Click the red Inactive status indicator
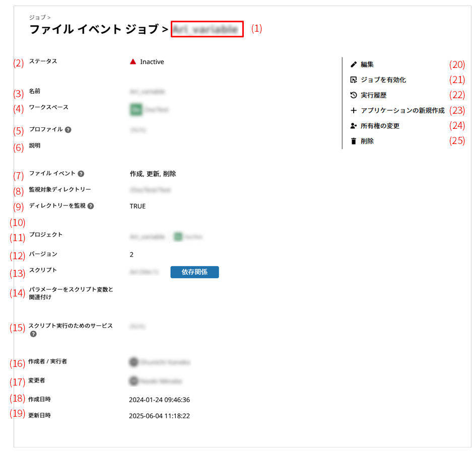Screen dimensions: 476x453 tap(133, 62)
